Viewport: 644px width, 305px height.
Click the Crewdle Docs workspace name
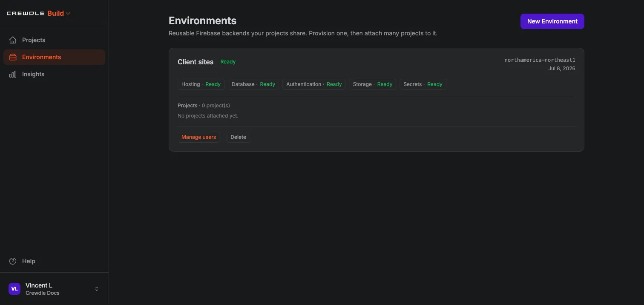tap(43, 293)
